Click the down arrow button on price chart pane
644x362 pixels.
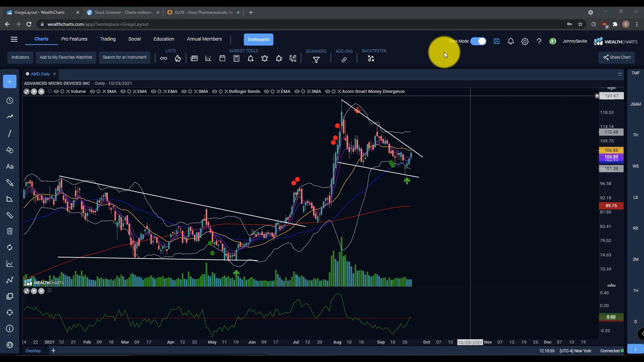click(x=34, y=92)
